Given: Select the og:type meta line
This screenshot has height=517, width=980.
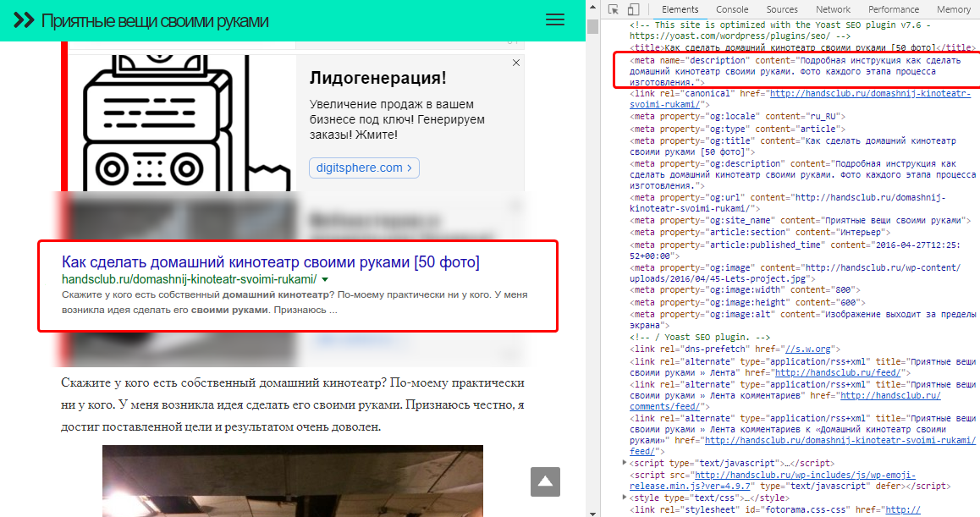Looking at the screenshot, I should (x=737, y=129).
